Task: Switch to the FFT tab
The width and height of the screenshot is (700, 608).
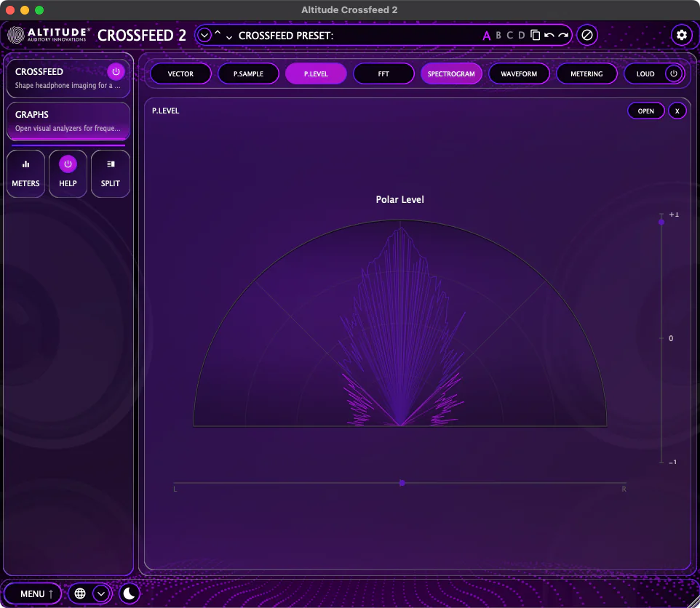Action: [383, 73]
